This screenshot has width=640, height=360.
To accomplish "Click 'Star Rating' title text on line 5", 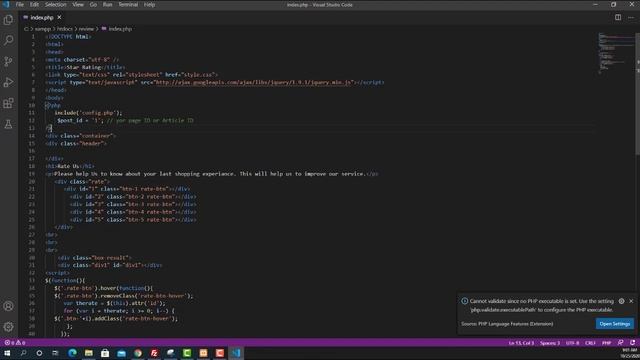I will point(84,67).
